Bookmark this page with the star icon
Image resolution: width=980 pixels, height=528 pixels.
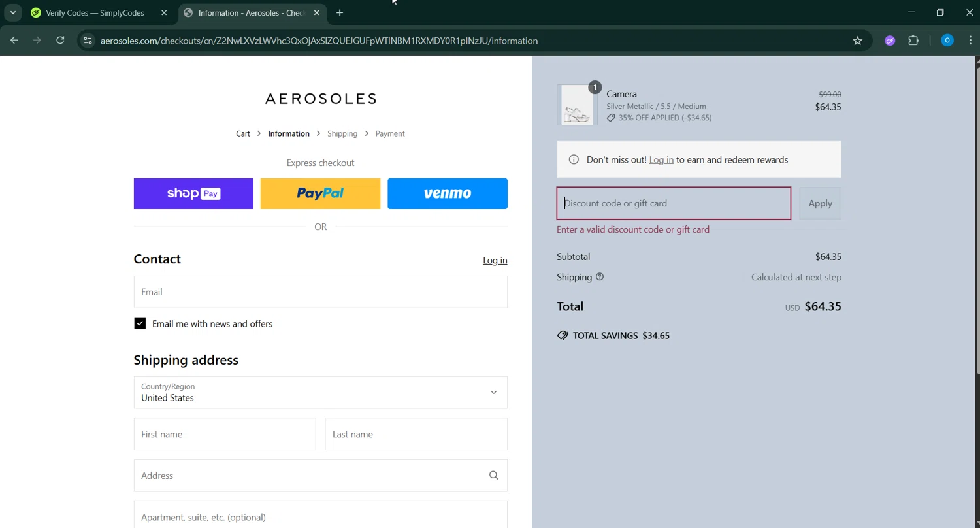coord(857,41)
